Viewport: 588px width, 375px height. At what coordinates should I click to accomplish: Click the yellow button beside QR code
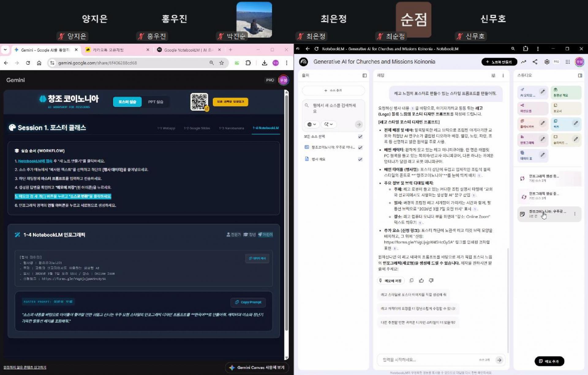[x=230, y=102]
